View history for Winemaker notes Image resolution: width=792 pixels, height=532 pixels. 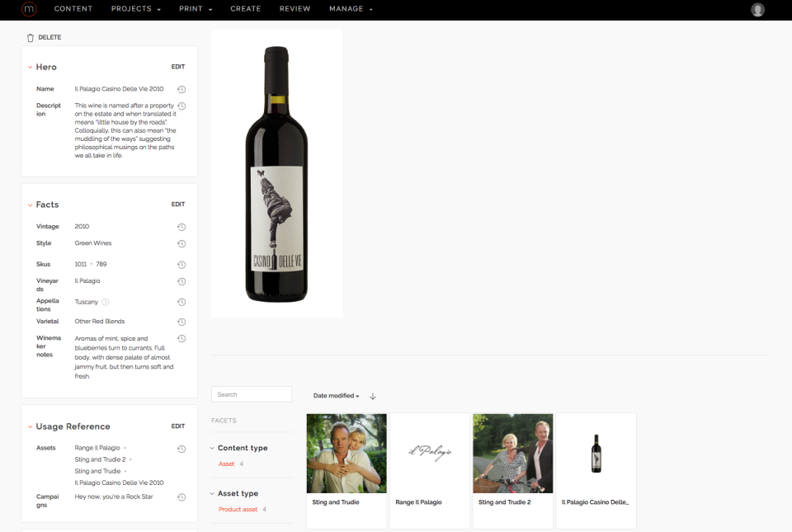coord(181,339)
